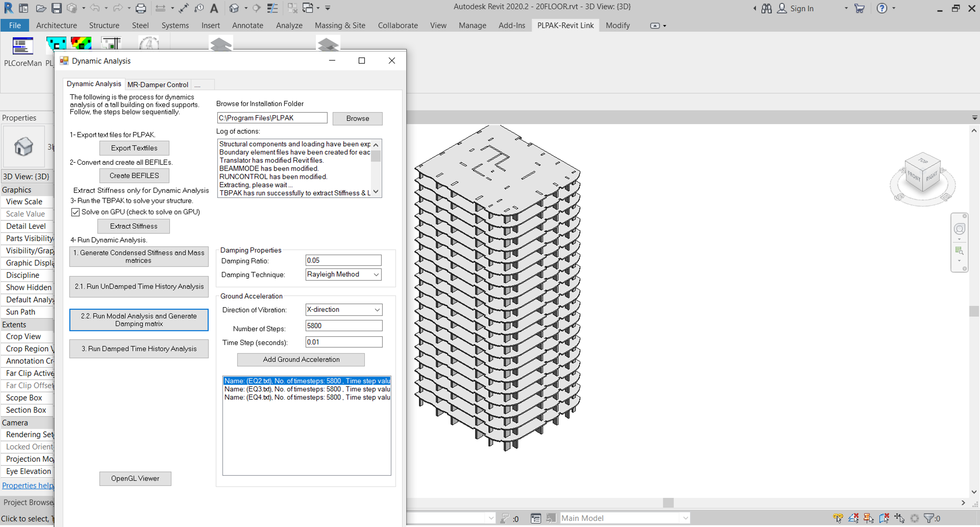Click the Number of Steps input field
This screenshot has height=527, width=980.
pos(344,326)
